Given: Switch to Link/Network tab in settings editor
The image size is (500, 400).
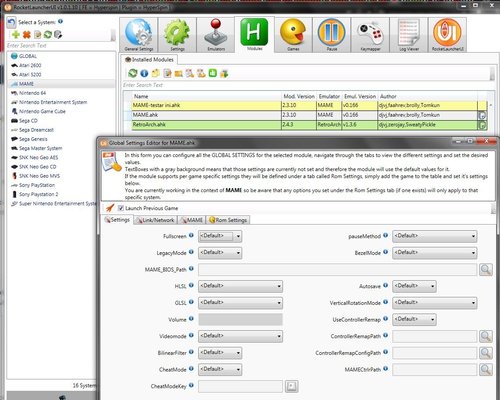Looking at the screenshot, I should 156,220.
